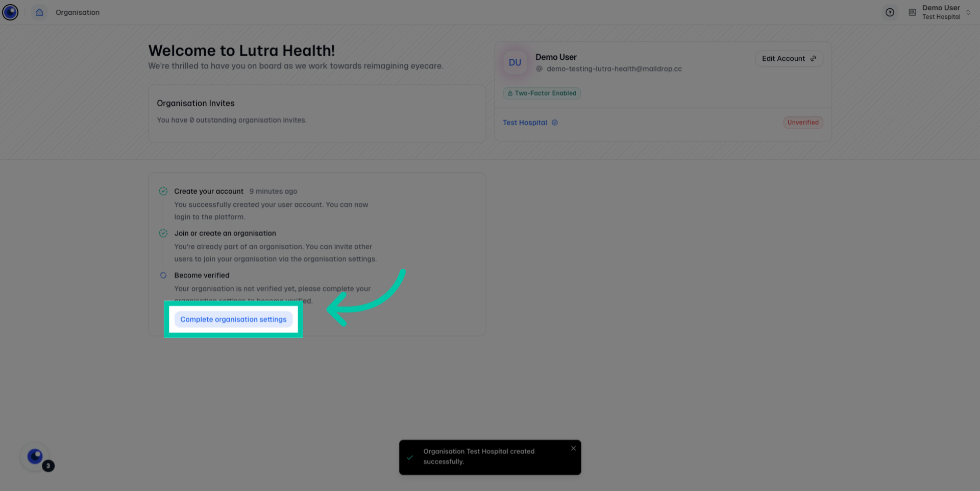The image size is (980, 491).
Task: Click the Join or create organisation checkmark
Action: [x=163, y=233]
